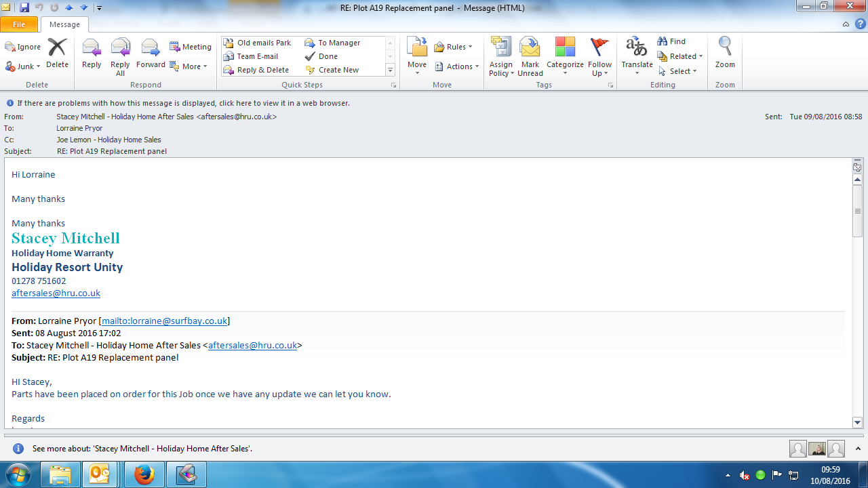Reply with a Meeting request
Image resolution: width=868 pixels, height=488 pixels.
click(x=191, y=47)
